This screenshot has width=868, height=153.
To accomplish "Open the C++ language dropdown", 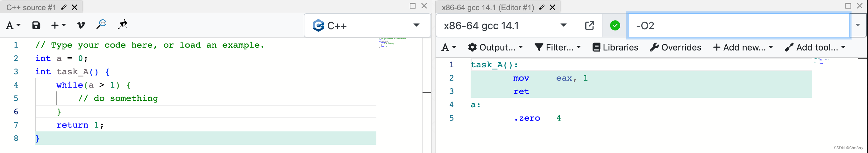I will [367, 26].
